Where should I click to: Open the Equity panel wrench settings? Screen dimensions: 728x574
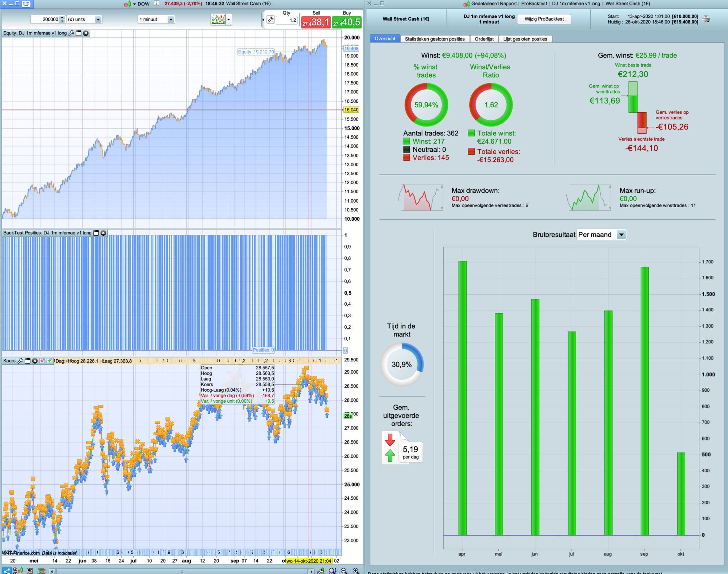[x=71, y=33]
